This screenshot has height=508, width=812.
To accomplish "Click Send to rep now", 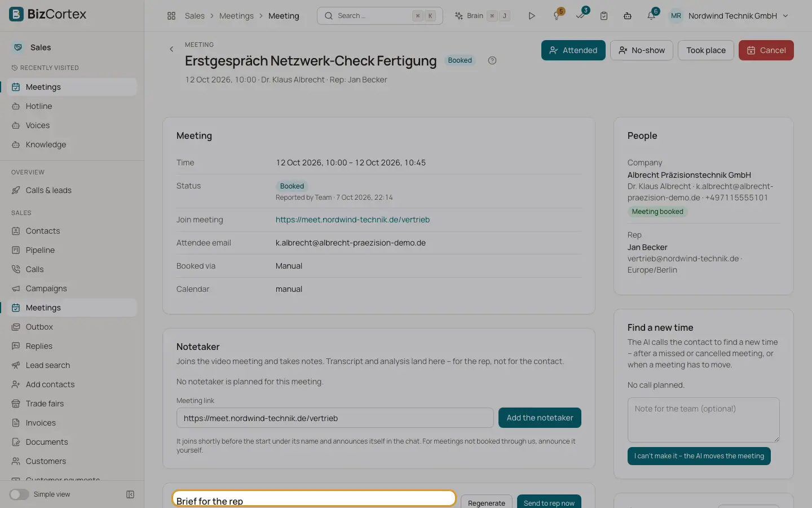I will tap(549, 502).
